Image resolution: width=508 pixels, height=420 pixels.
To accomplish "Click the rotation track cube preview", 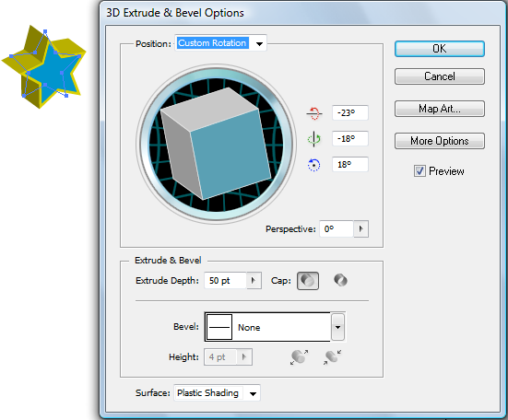I will click(x=216, y=145).
